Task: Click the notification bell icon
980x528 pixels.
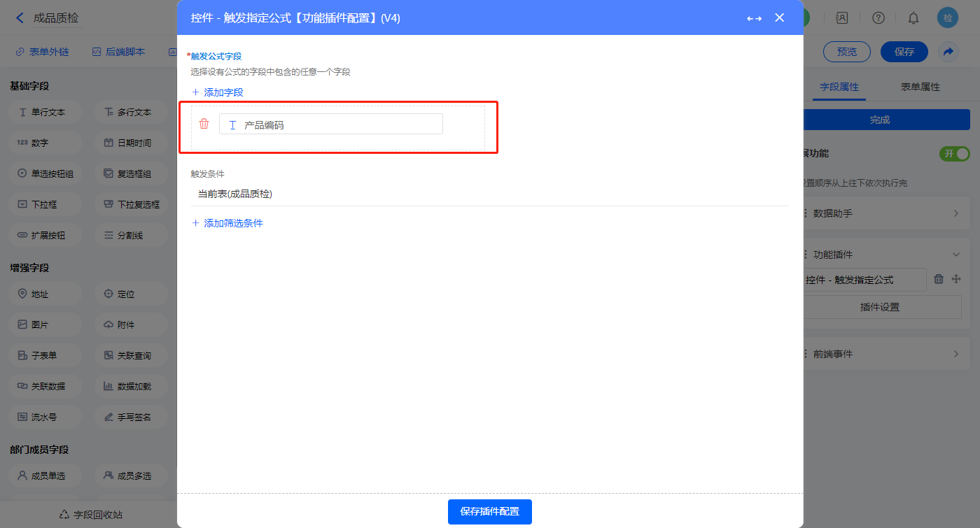Action: click(913, 18)
